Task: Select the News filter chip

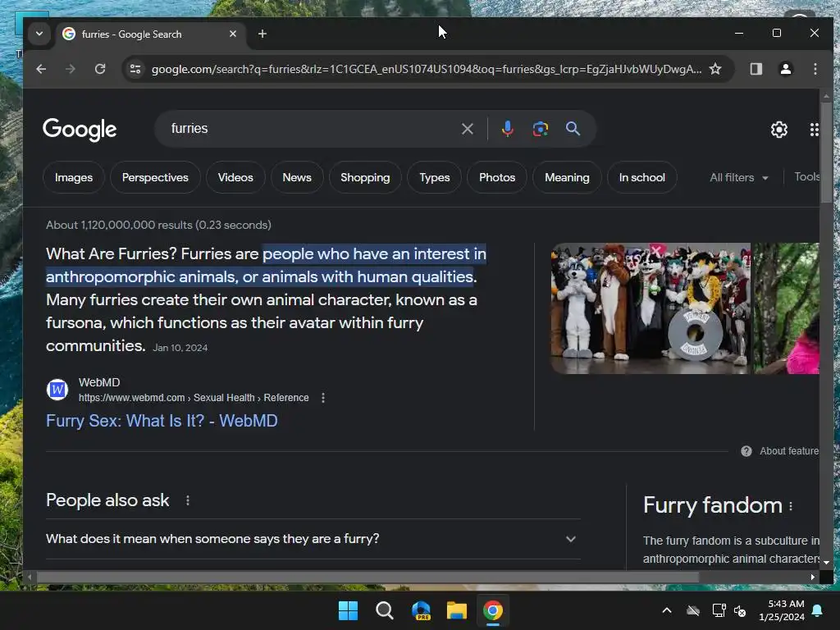Action: [x=297, y=177]
